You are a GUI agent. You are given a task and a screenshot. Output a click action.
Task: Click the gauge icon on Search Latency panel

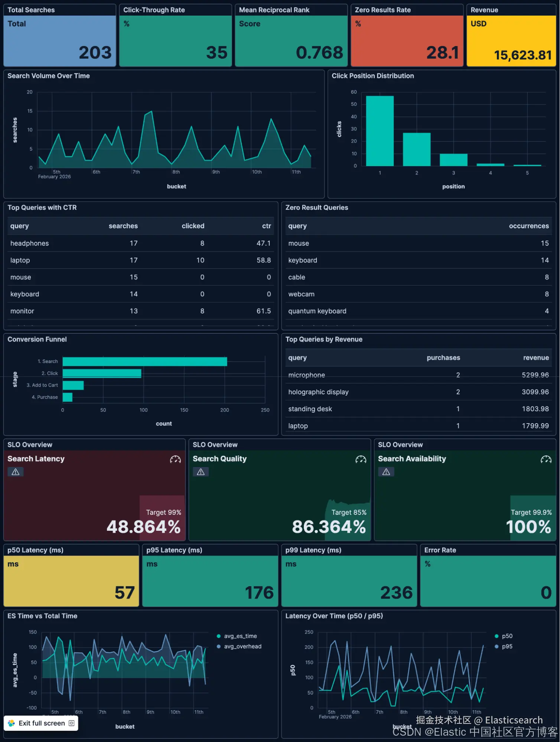(x=175, y=460)
